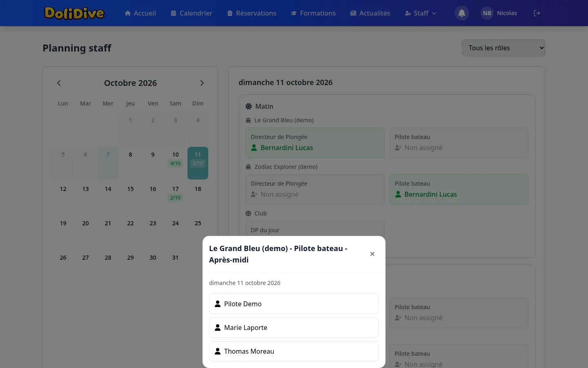This screenshot has width=588, height=368.
Task: Assign Marie Laporte as pilot
Action: click(294, 328)
